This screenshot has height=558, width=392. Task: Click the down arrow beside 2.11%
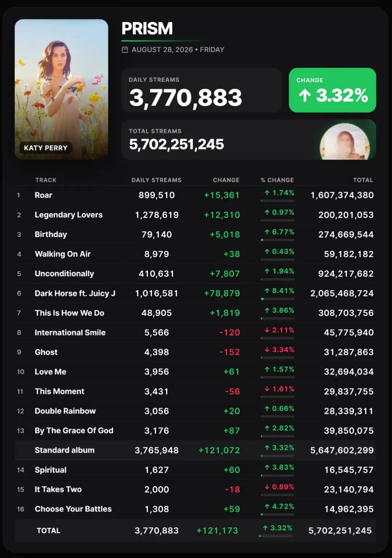tap(267, 330)
